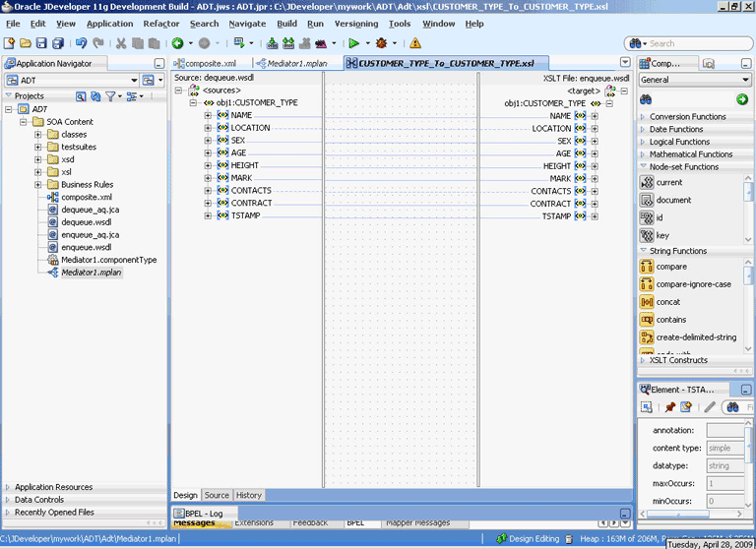
Task: Click green go arrow in Component Palette
Action: click(x=742, y=99)
